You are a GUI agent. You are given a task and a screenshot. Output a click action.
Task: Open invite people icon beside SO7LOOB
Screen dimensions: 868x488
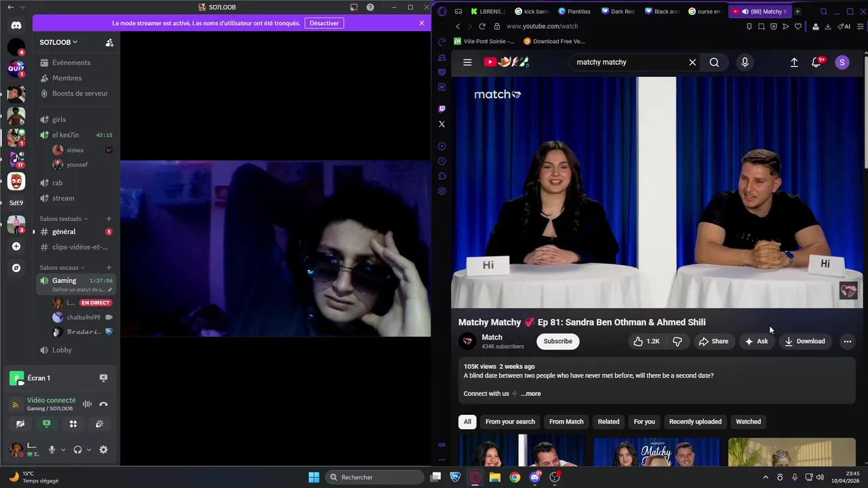click(x=109, y=42)
